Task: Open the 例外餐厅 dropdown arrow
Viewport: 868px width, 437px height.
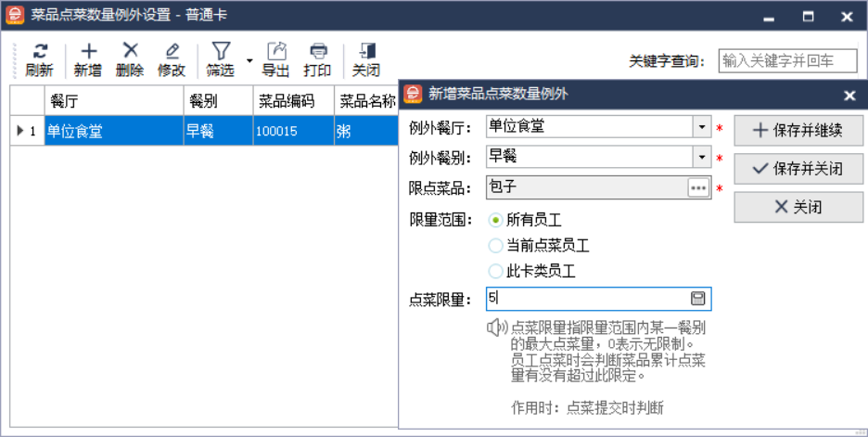Action: pyautogui.click(x=702, y=127)
